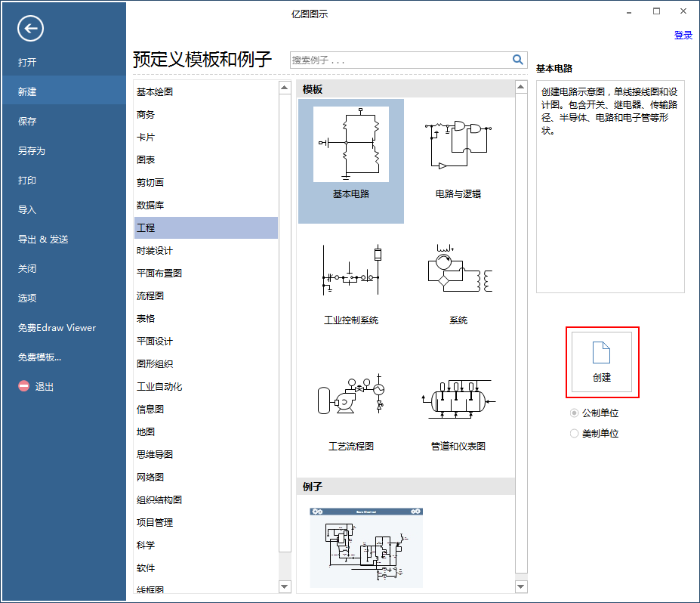Select the 网络图 category

(x=206, y=477)
